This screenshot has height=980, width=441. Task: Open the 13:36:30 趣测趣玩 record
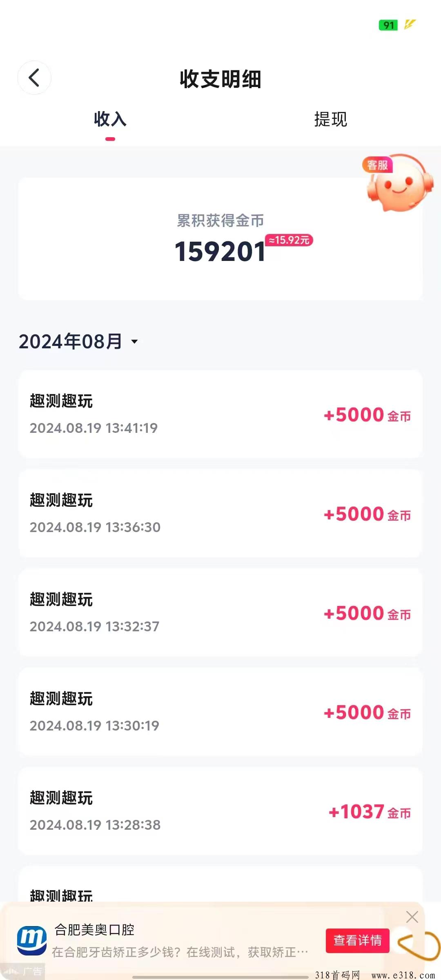click(x=220, y=513)
